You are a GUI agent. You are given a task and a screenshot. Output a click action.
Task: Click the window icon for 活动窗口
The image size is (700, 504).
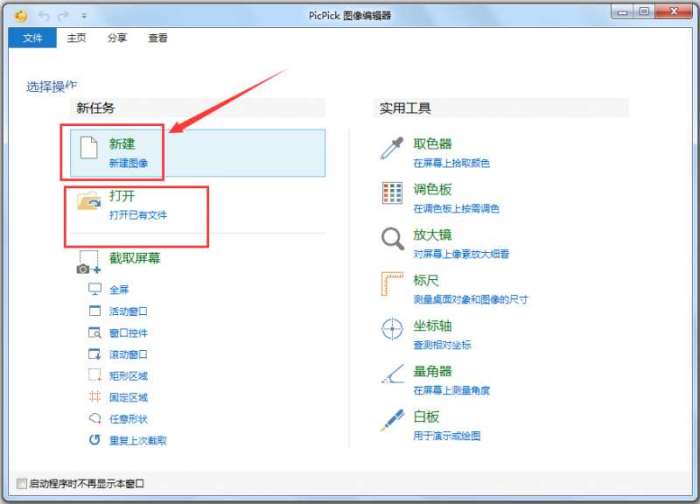click(95, 310)
